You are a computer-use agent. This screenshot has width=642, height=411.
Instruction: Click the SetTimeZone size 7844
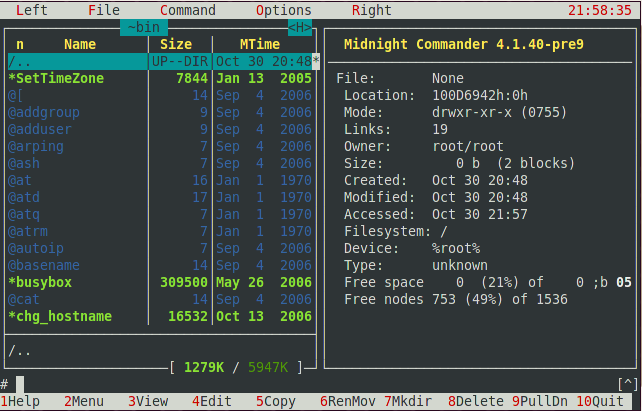click(192, 78)
